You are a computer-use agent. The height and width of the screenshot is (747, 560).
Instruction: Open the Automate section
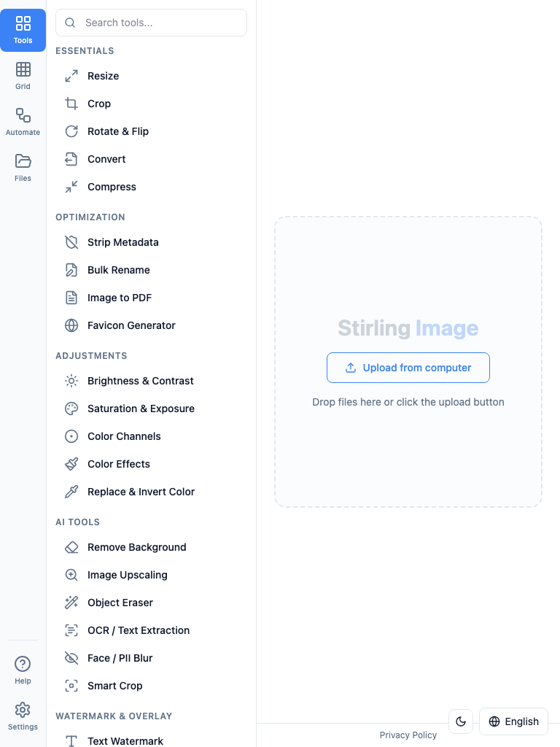[x=23, y=122]
